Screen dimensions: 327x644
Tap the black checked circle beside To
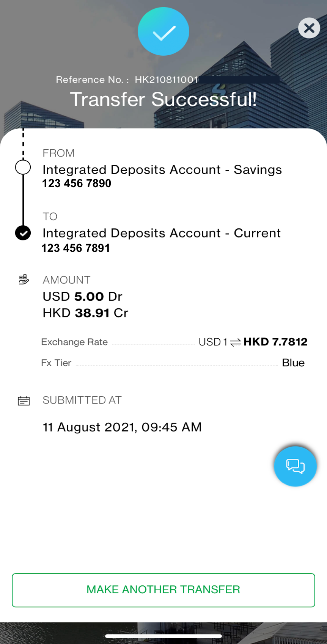23,233
